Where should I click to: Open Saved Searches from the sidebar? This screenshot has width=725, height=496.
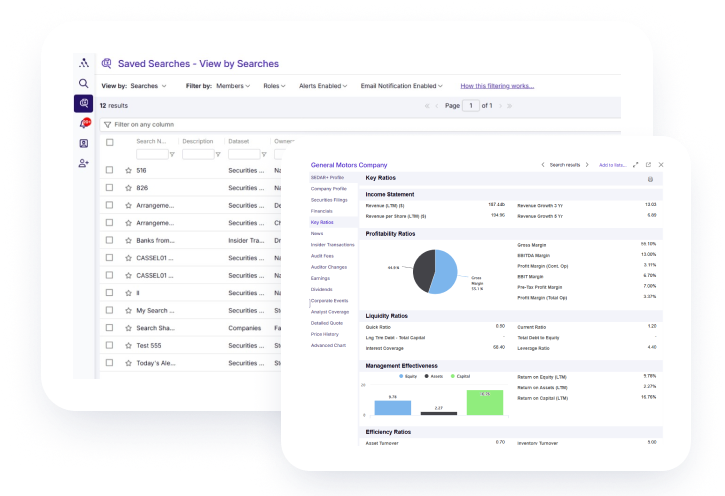83,104
